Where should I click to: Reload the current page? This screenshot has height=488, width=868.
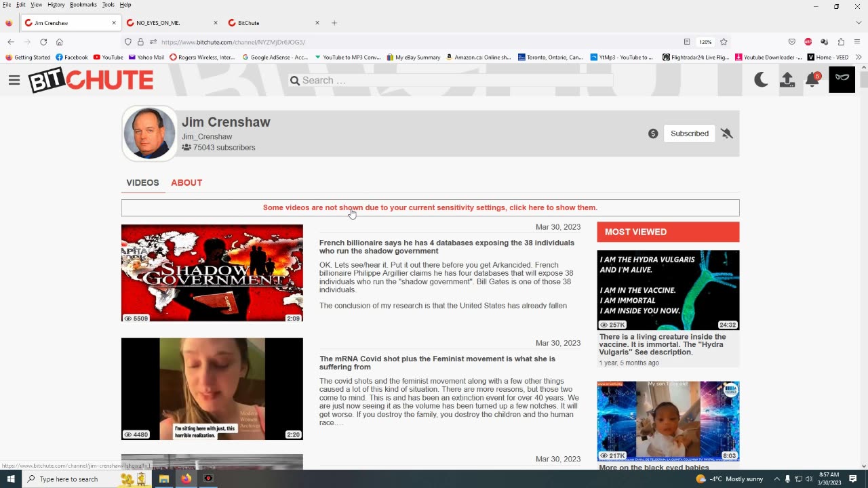point(43,42)
